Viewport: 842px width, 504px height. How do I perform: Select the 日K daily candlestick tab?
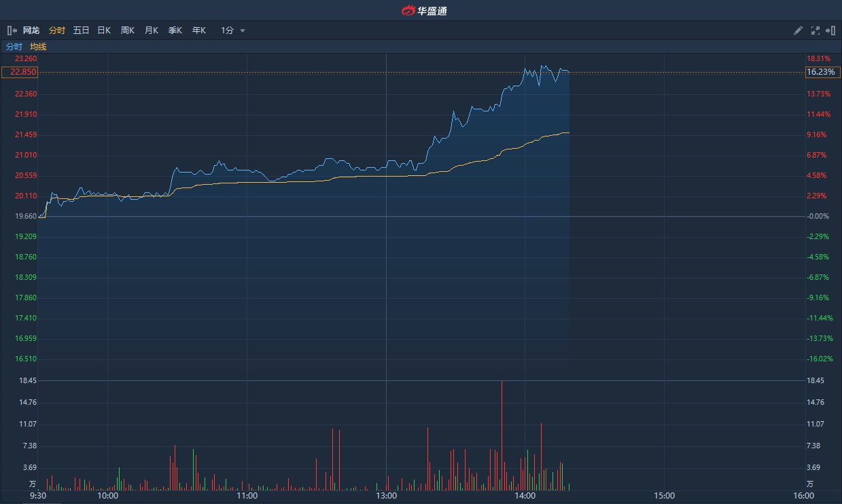point(104,31)
